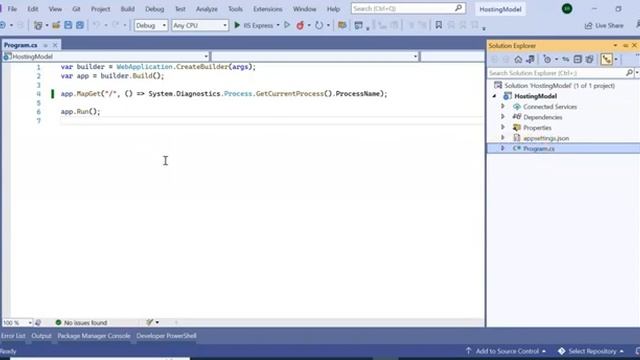Toggle pin on Program.cs tab
Viewport: 640px width, 360px height.
click(45, 45)
